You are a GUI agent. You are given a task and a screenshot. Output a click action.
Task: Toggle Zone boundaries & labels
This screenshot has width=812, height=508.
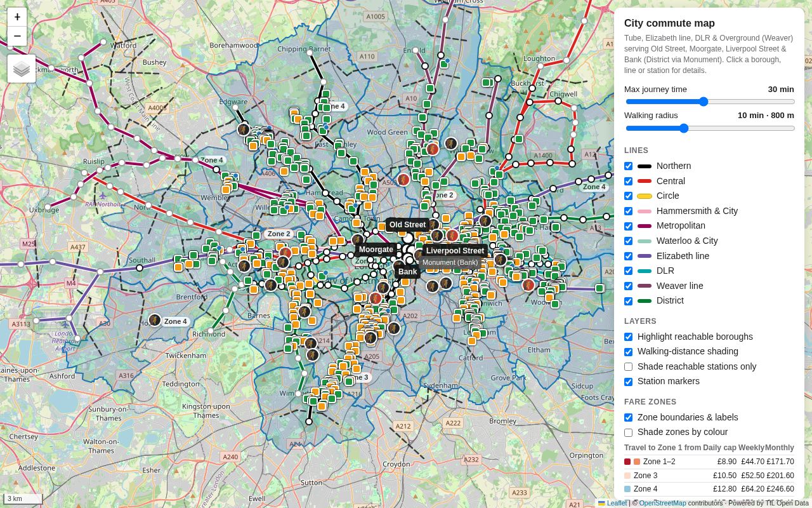[628, 417]
